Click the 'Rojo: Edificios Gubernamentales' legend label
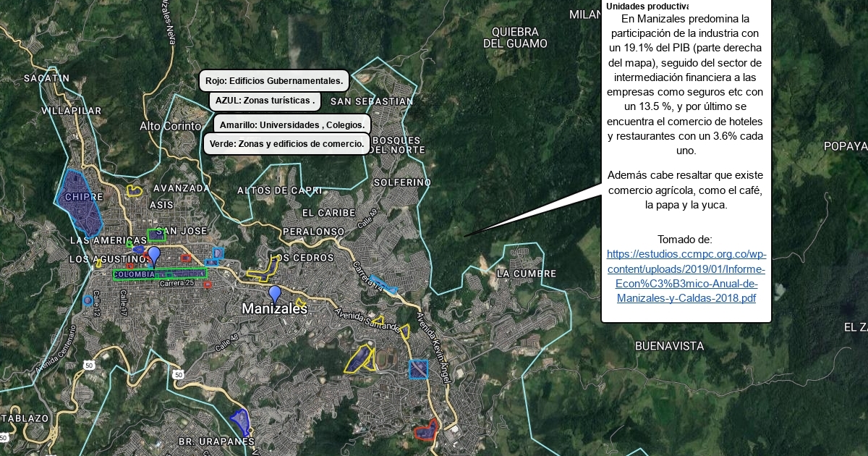Viewport: 868px width, 456px height. [x=274, y=80]
